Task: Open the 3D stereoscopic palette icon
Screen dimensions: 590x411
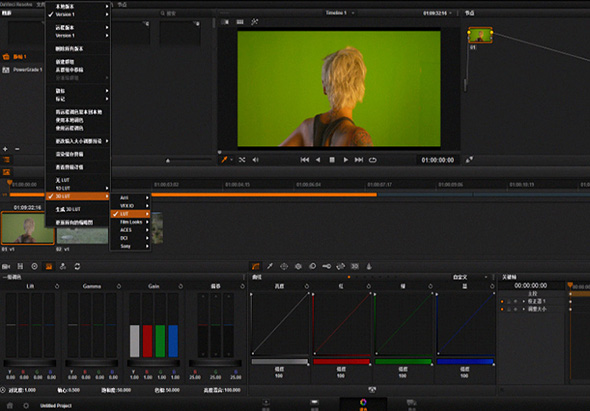Action: (x=355, y=266)
